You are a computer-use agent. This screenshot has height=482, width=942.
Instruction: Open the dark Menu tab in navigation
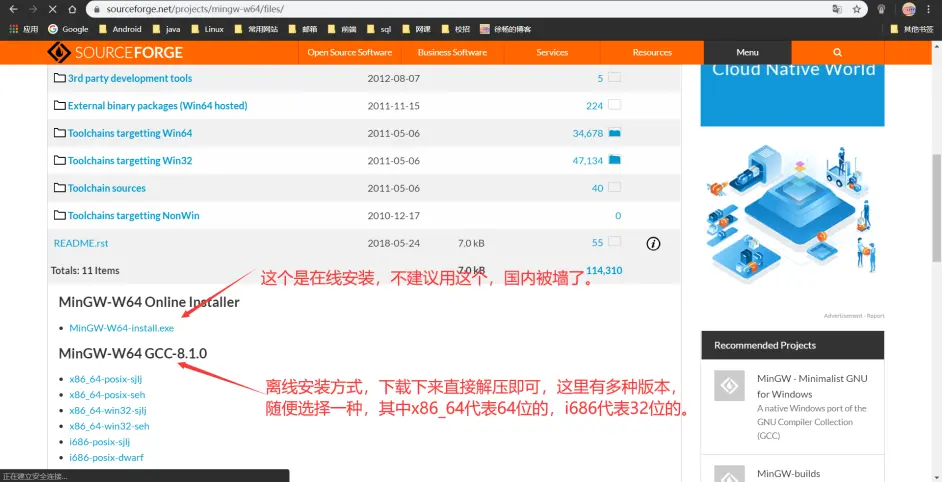[747, 52]
